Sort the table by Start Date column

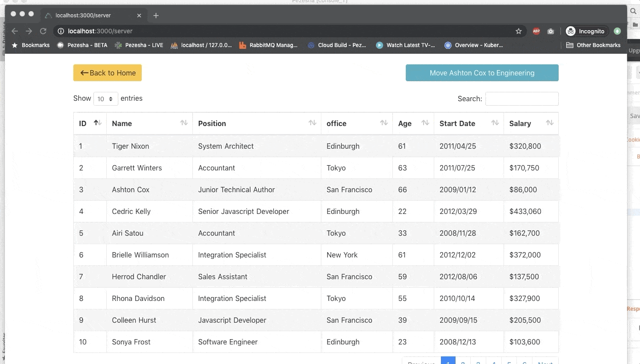(469, 123)
